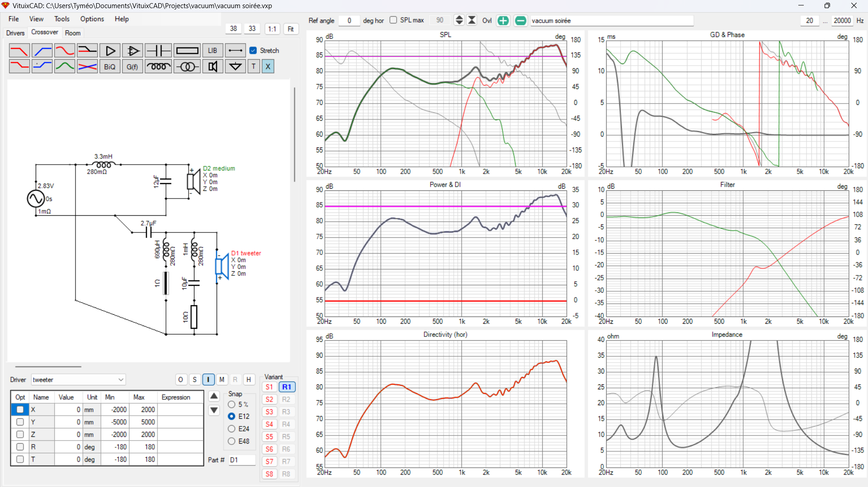Check the Opt box for Y row
868x487 pixels.
20,422
